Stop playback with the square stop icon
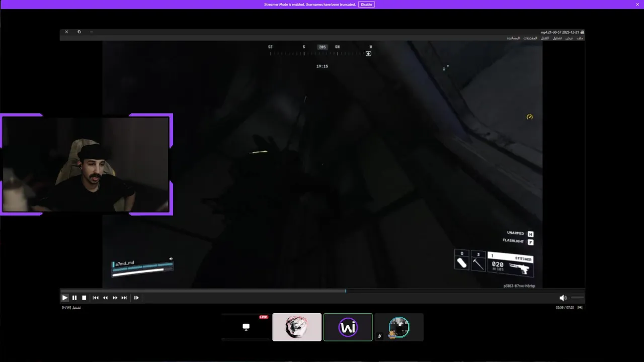The image size is (644, 362). click(x=84, y=298)
